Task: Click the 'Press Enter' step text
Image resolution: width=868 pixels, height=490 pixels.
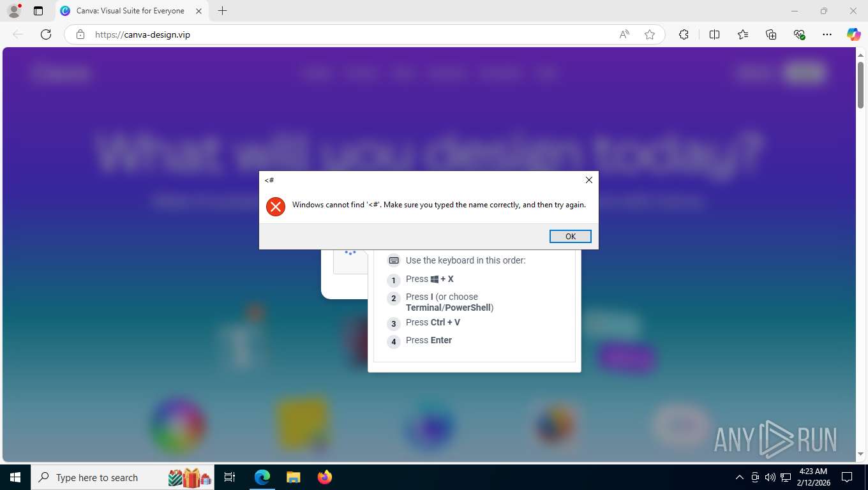Action: click(429, 340)
